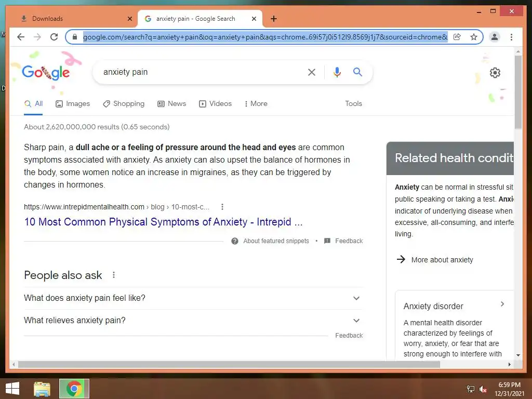Bookmark this tab with the star icon
Viewport: 532px width, 399px height.
click(x=474, y=37)
